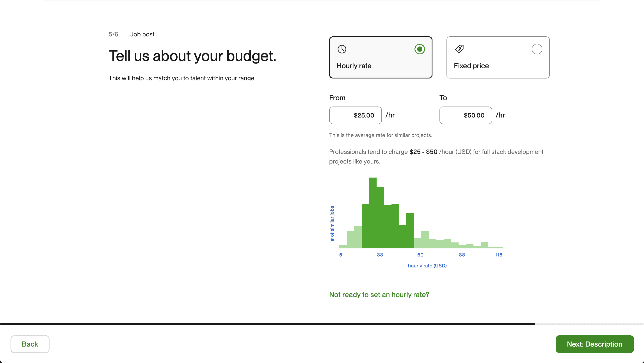Viewport: 644px width, 363px height.
Task: Click the job post progress bar
Action: pyautogui.click(x=322, y=324)
